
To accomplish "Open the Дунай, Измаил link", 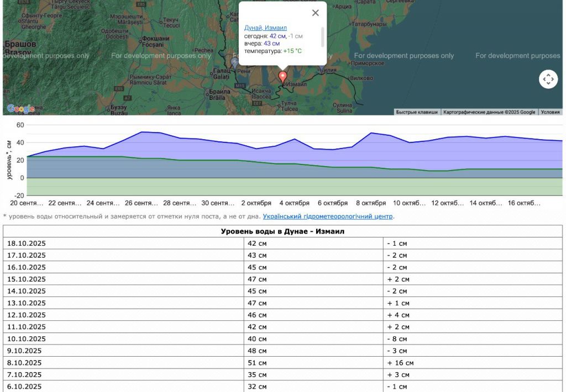I will (265, 28).
